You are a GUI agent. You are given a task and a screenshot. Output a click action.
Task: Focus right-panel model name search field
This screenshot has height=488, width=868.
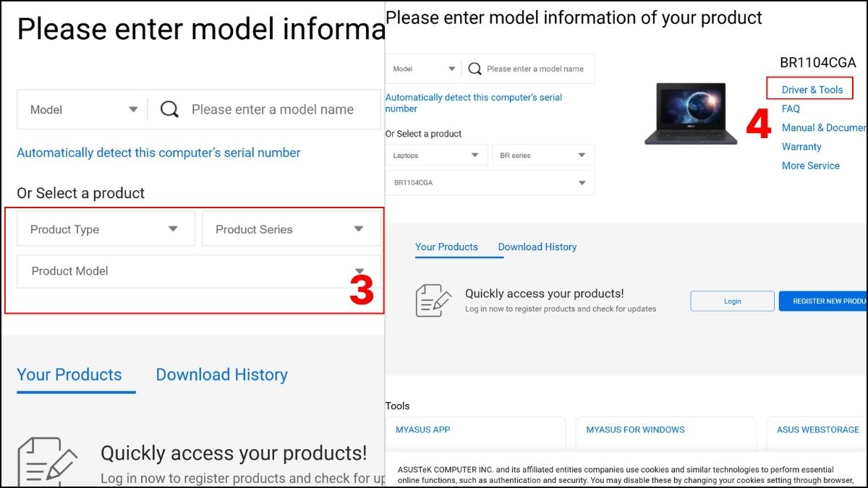(x=535, y=69)
